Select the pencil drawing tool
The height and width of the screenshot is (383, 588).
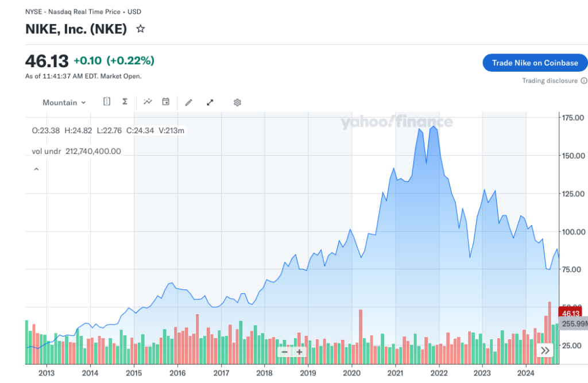coord(189,102)
